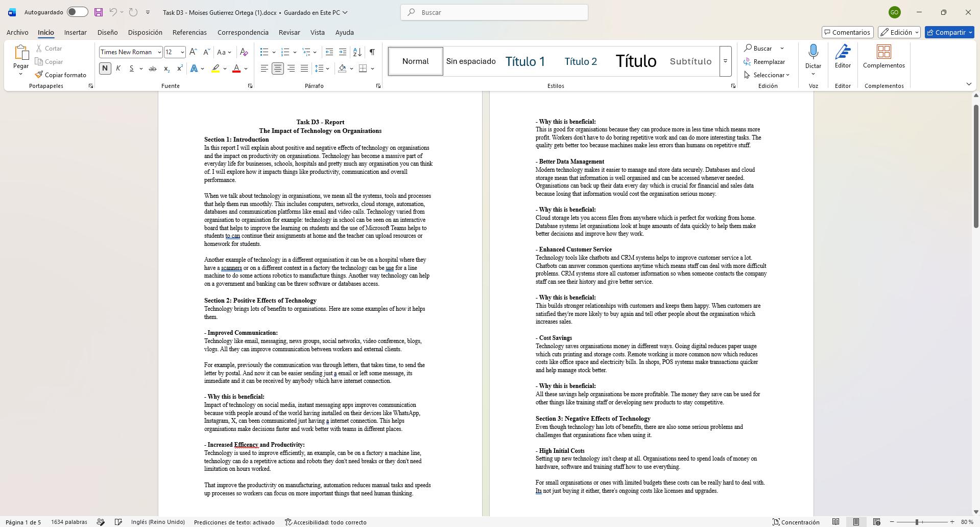Apply subscript formatting
The height and width of the screenshot is (527, 980).
(166, 68)
